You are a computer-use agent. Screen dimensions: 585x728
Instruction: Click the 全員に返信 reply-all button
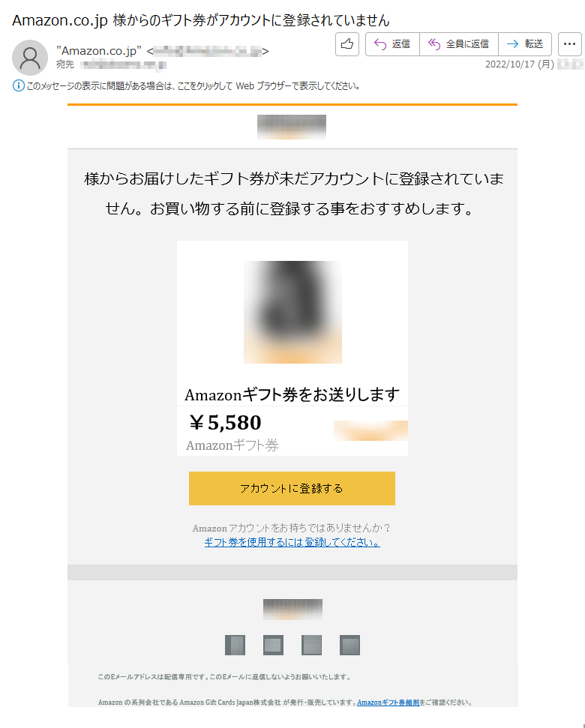459,44
